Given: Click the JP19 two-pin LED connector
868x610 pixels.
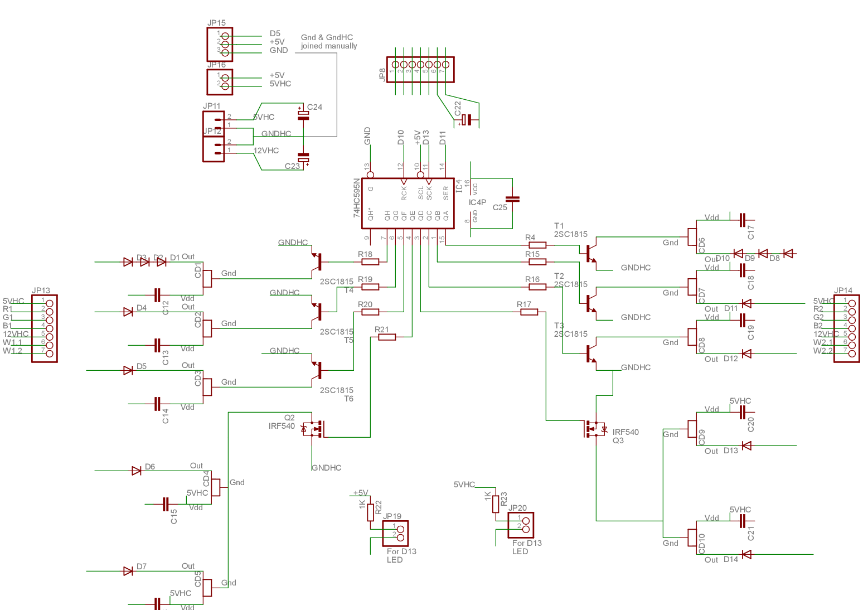Looking at the screenshot, I should [x=395, y=534].
